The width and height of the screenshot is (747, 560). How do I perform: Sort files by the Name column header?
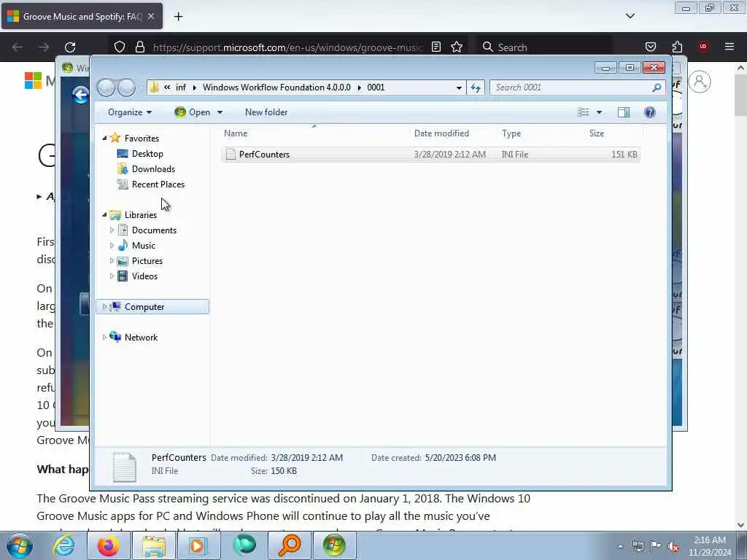pyautogui.click(x=314, y=133)
